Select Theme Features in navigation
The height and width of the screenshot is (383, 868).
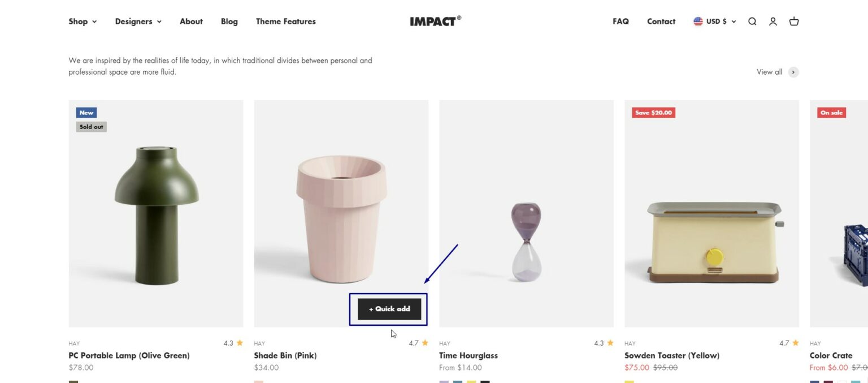tap(285, 21)
